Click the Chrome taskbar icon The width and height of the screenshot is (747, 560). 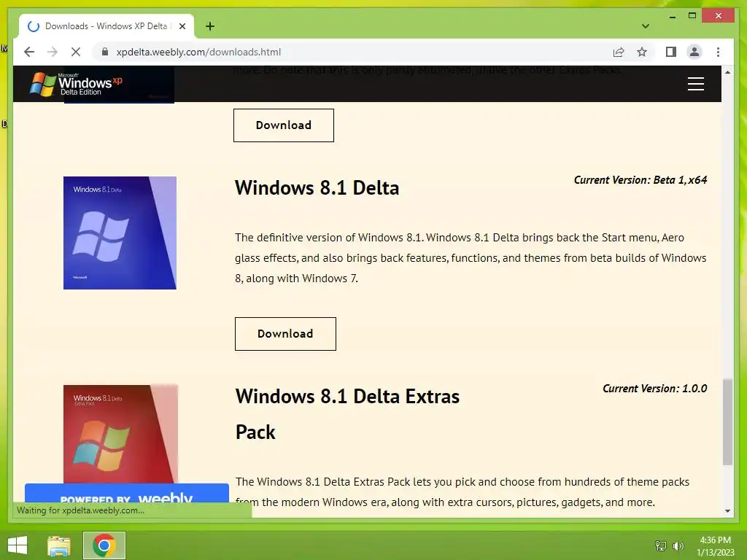pyautogui.click(x=104, y=545)
